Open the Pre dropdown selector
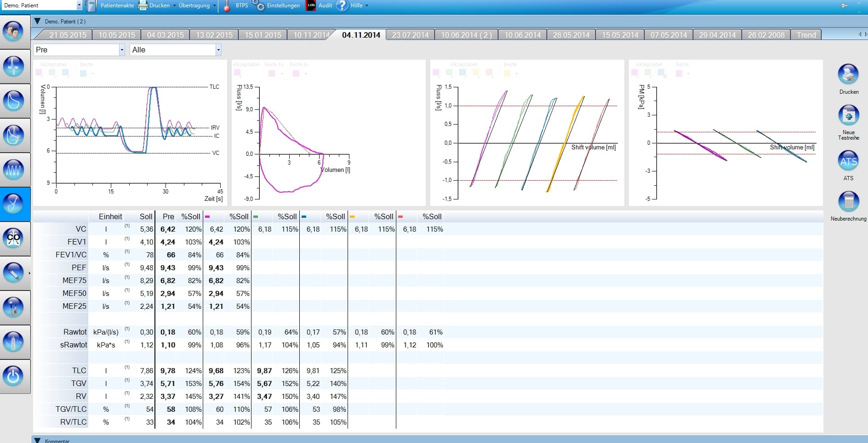Image resolution: width=868 pixels, height=443 pixels. [x=79, y=50]
